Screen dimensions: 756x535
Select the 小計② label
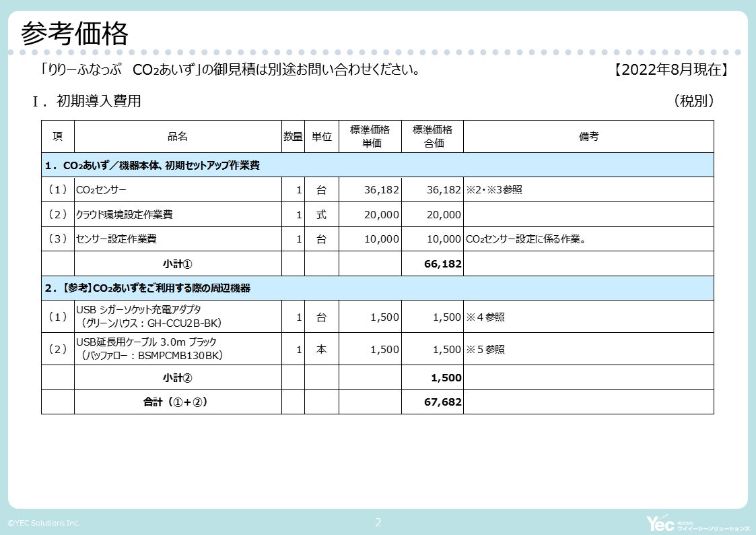178,378
